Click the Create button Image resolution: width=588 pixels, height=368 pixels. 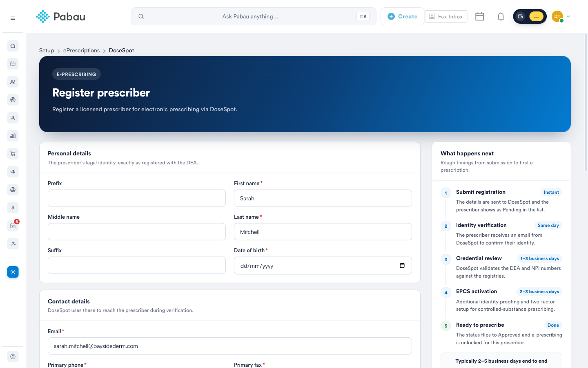click(x=403, y=16)
